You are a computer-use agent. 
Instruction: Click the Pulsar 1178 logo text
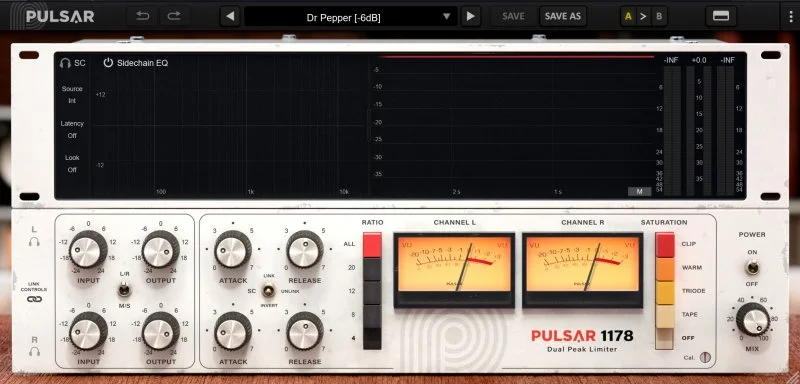point(582,336)
